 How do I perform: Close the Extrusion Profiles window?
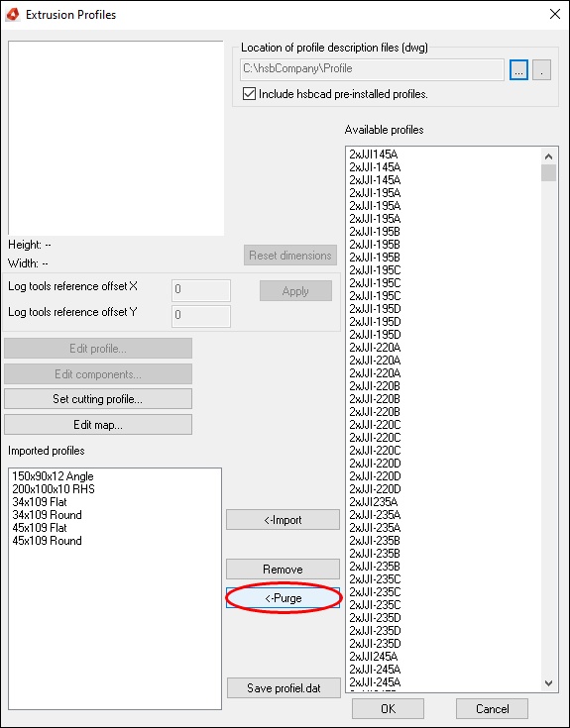[x=555, y=14]
